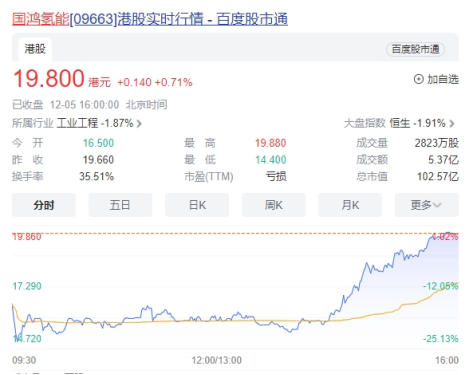
Task: Click the 恒生 index link
Action: (400, 123)
